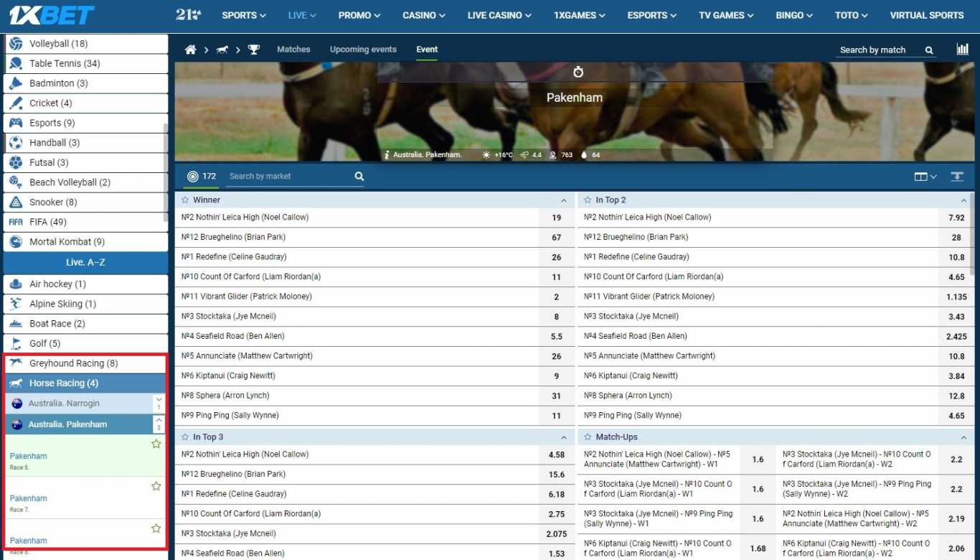The width and height of the screenshot is (980, 560).
Task: Favorite the third Pakenham race star
Action: pos(156,528)
